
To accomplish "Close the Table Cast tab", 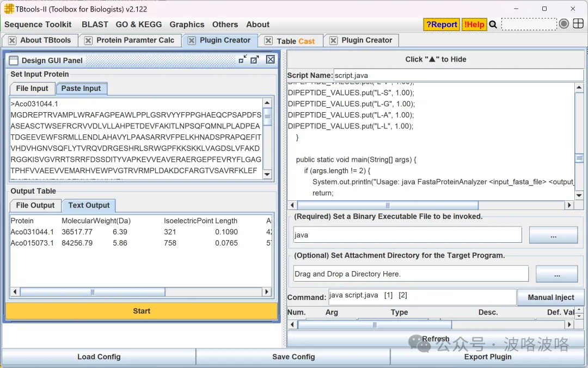I will tap(268, 40).
